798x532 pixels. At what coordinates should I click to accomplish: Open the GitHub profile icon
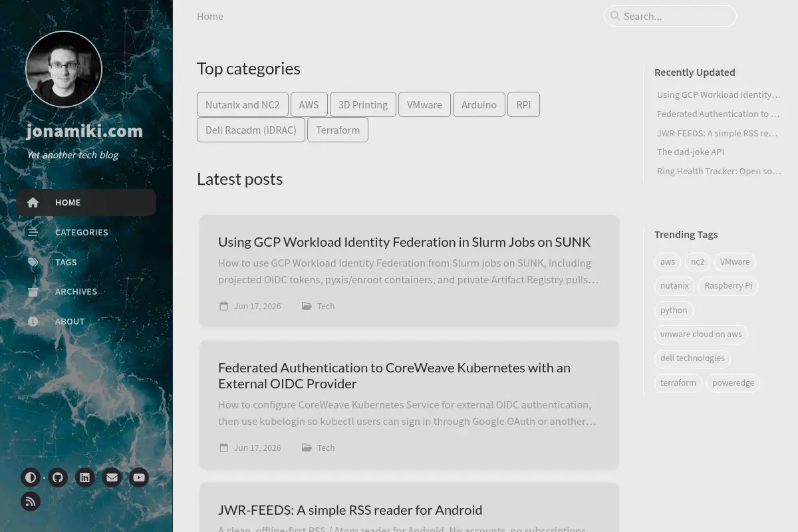tap(58, 477)
